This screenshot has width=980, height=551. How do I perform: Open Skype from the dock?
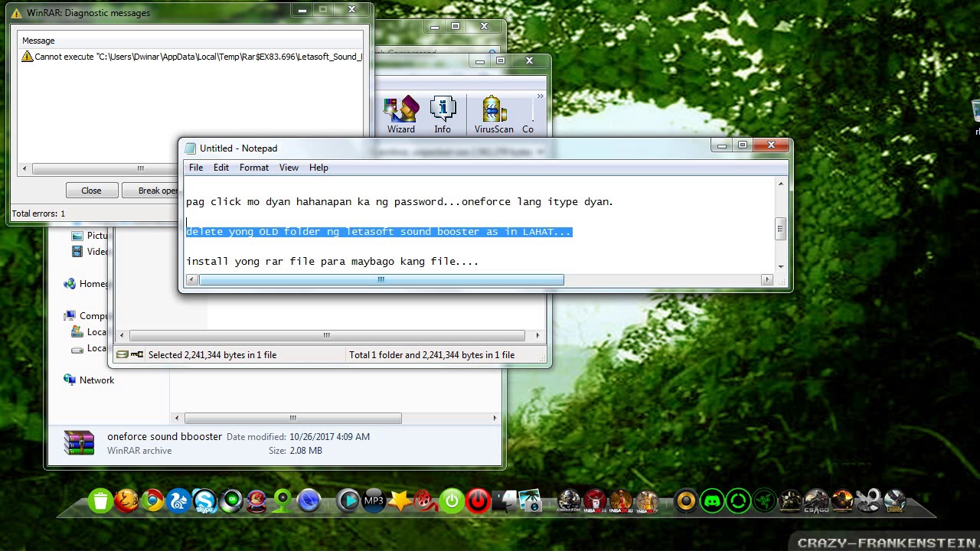[x=204, y=501]
